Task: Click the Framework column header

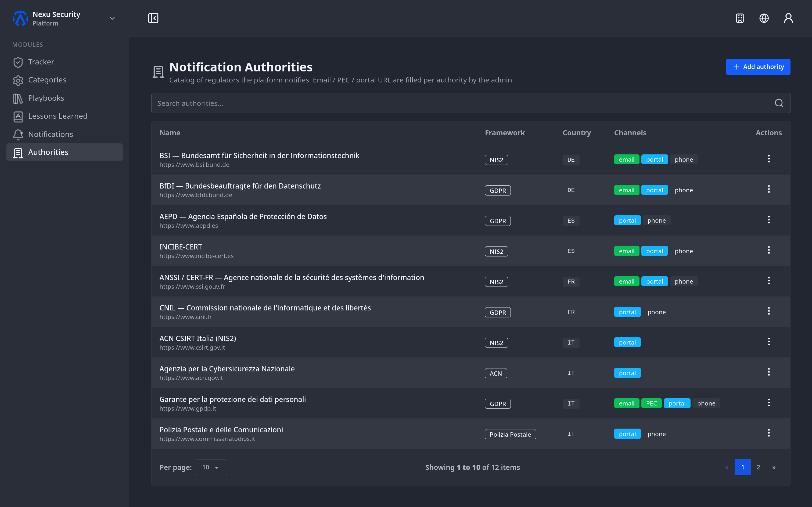Action: coord(505,133)
